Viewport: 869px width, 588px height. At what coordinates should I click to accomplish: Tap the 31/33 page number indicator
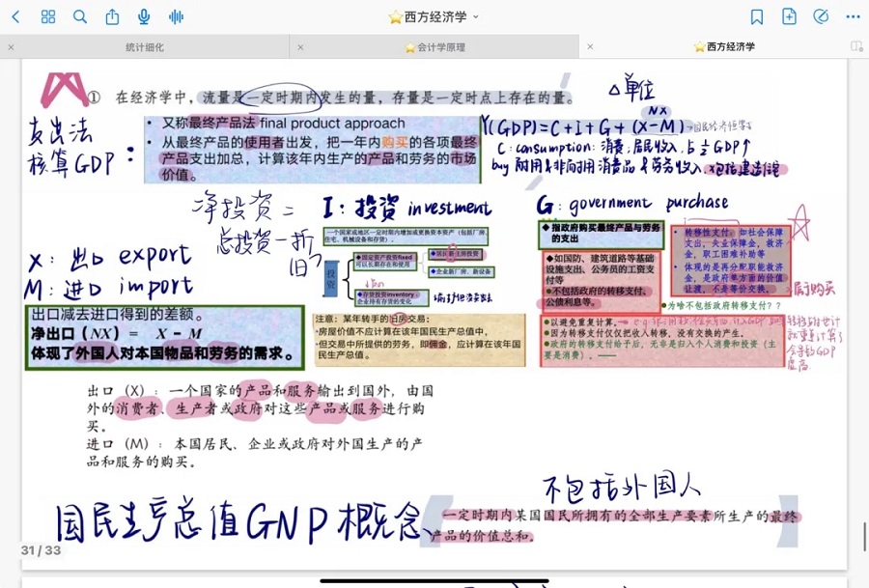(41, 550)
